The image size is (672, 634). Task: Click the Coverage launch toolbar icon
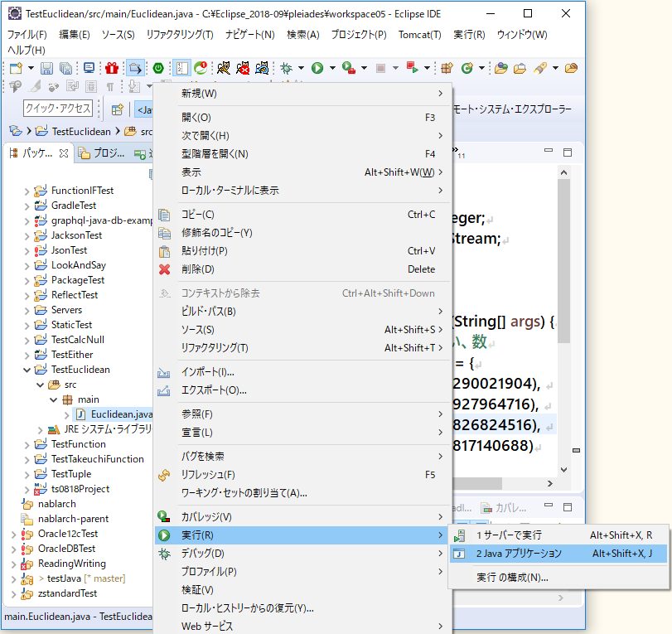point(348,70)
